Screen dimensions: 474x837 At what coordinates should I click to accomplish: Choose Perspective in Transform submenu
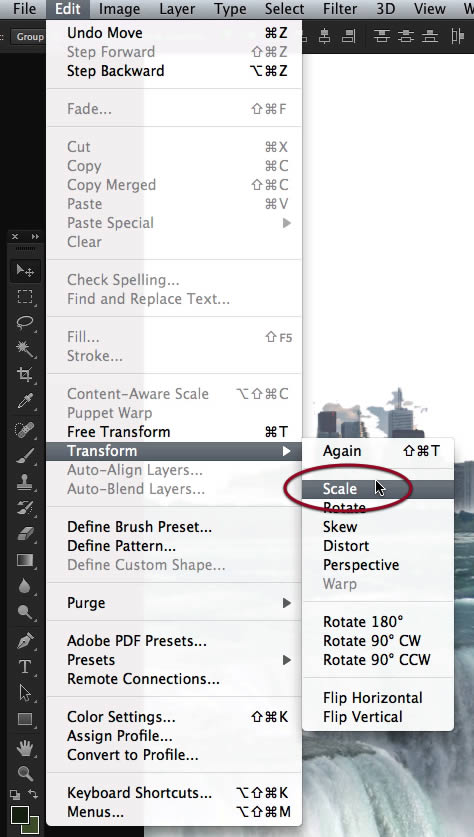click(x=378, y=565)
